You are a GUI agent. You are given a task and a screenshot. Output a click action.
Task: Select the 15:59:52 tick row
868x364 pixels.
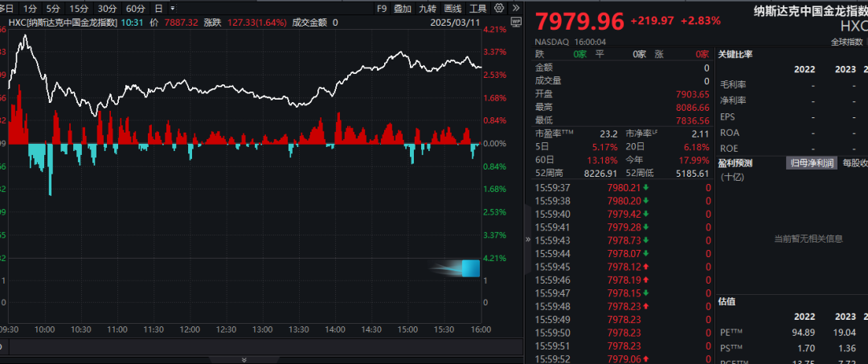click(623, 359)
